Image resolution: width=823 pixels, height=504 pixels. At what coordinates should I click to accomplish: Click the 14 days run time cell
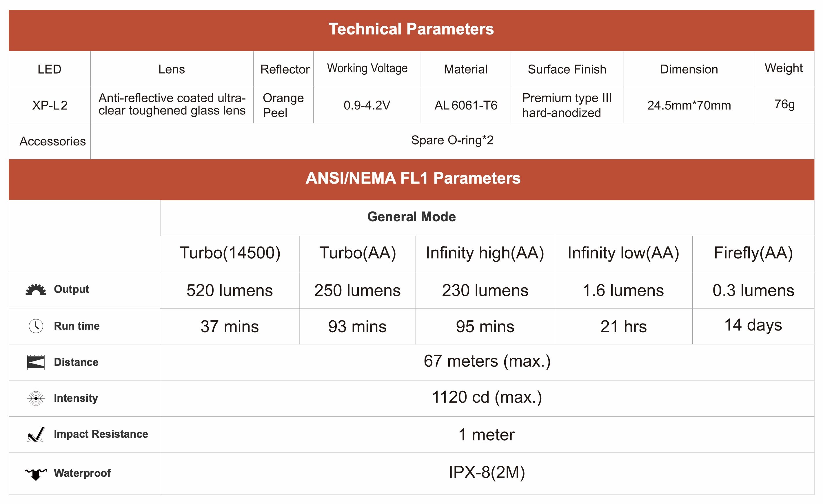click(753, 325)
